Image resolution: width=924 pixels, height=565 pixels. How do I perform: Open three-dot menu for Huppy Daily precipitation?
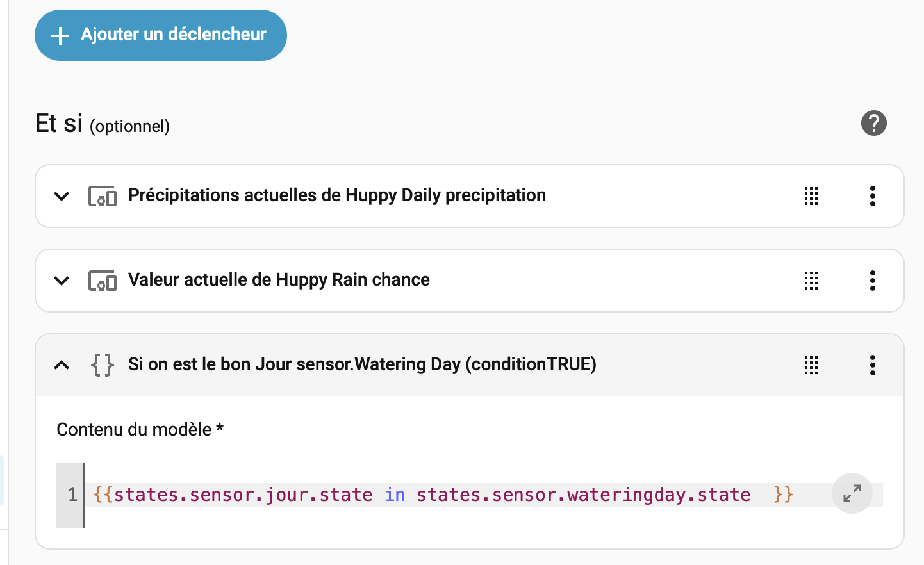[x=872, y=196]
